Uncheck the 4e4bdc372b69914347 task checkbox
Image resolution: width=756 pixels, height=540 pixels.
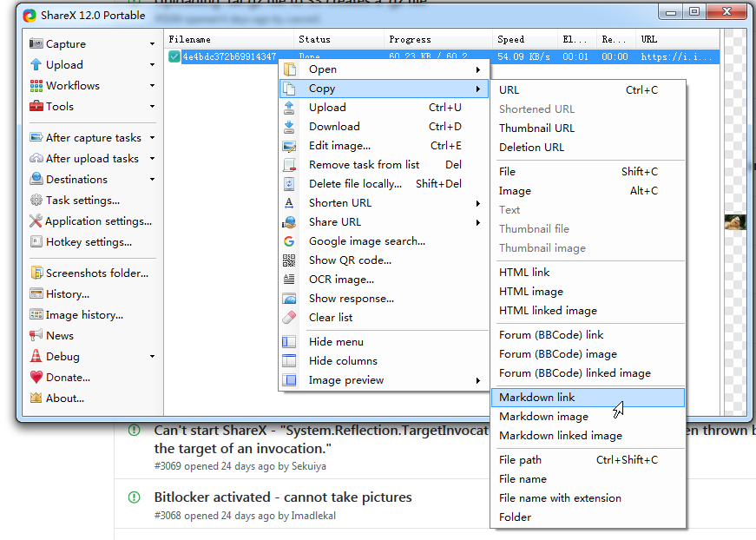click(x=174, y=55)
